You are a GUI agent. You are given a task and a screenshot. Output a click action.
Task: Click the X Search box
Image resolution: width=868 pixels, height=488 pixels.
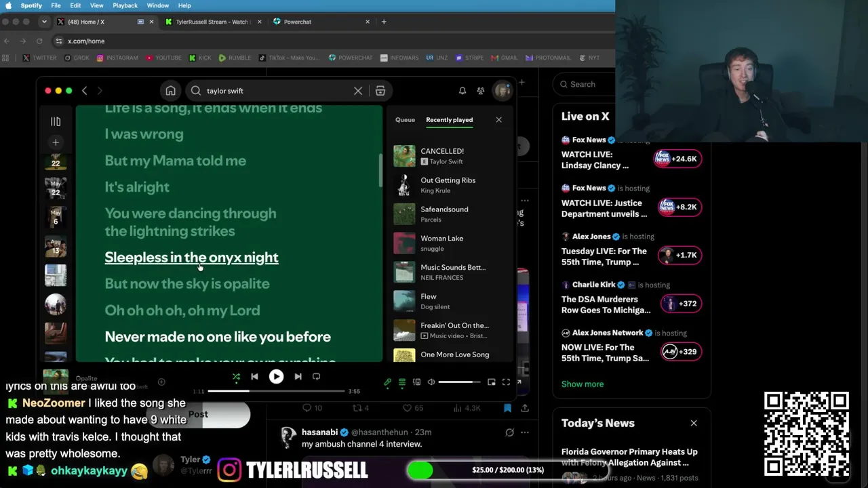(x=585, y=84)
